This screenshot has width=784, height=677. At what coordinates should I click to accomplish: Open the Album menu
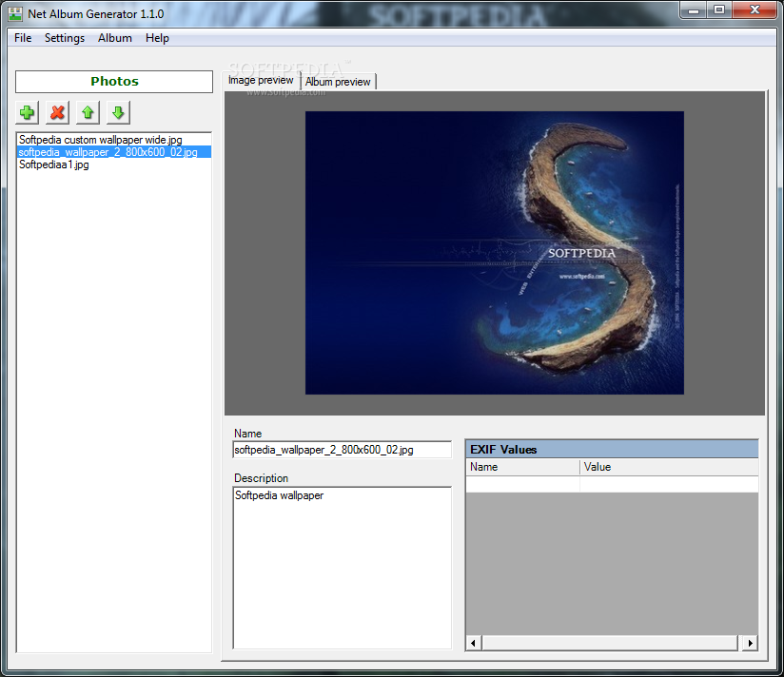point(115,38)
